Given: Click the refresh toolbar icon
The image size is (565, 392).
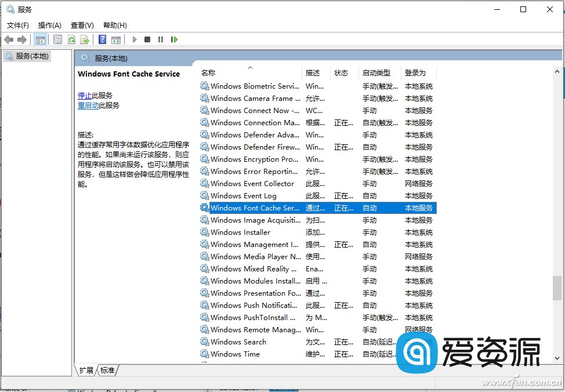Looking at the screenshot, I should click(x=71, y=39).
